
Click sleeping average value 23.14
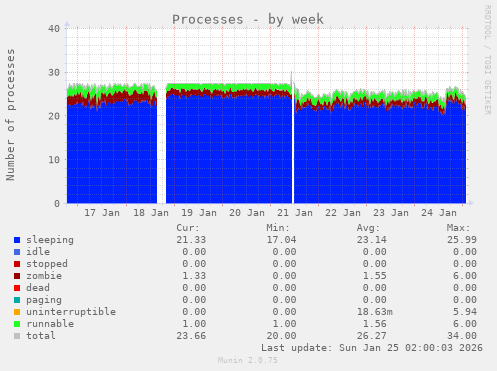pos(371,240)
